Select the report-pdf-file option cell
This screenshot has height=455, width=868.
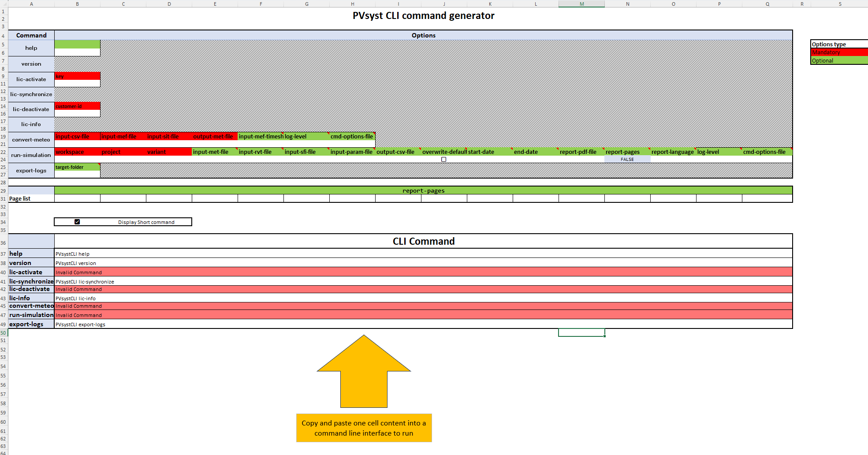581,152
